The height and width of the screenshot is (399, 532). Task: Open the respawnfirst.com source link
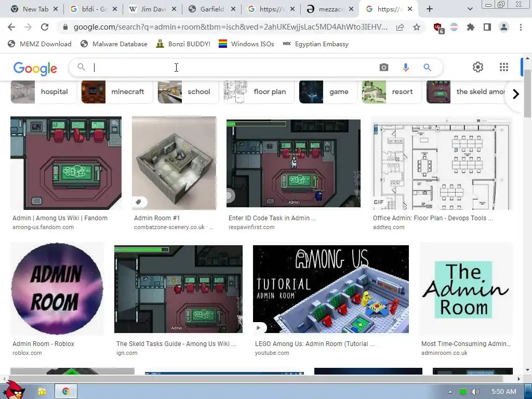(x=251, y=228)
